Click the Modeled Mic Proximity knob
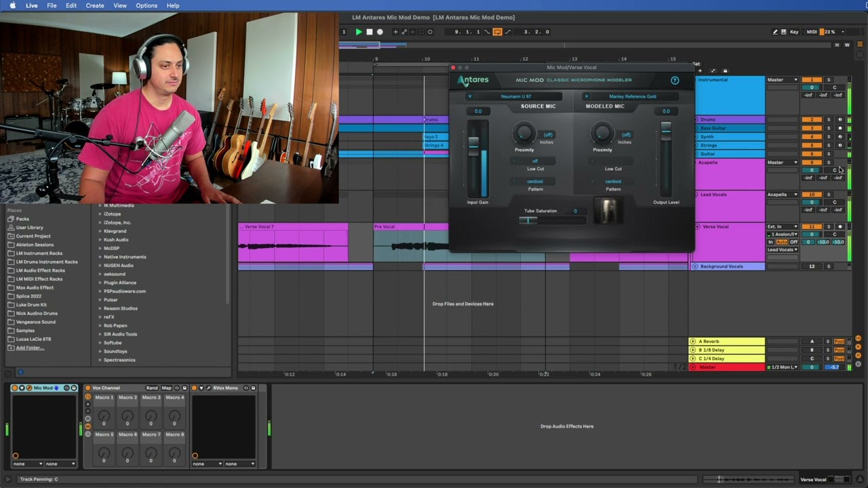The width and height of the screenshot is (868, 488). [601, 133]
